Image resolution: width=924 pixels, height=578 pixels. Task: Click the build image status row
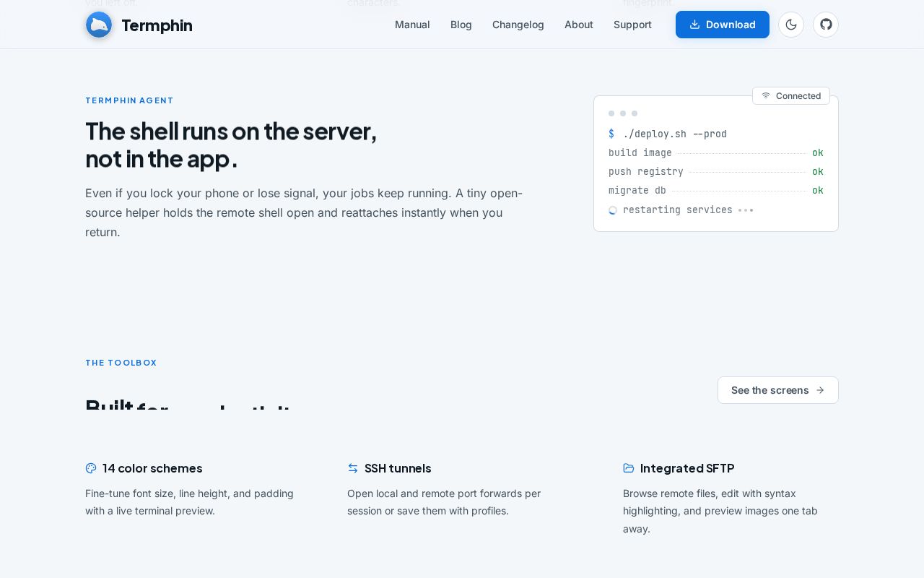coord(716,152)
